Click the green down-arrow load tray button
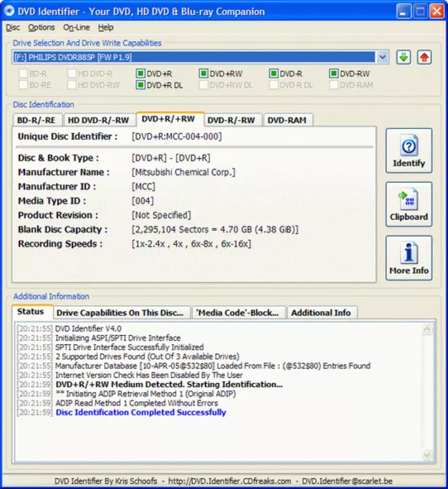 403,57
